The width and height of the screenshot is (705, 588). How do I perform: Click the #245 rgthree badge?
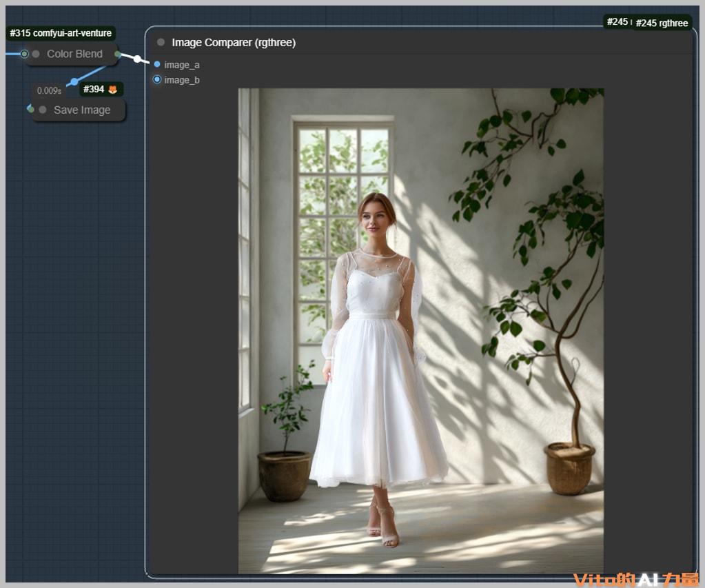[x=662, y=23]
